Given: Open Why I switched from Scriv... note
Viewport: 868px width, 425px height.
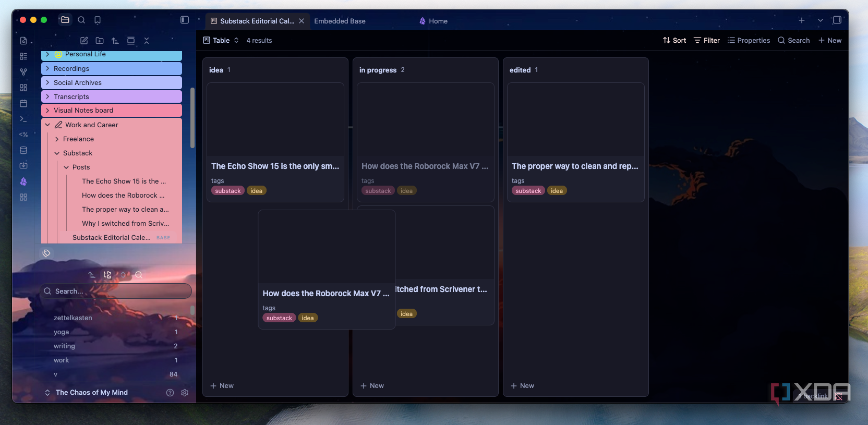Looking at the screenshot, I should [x=125, y=224].
